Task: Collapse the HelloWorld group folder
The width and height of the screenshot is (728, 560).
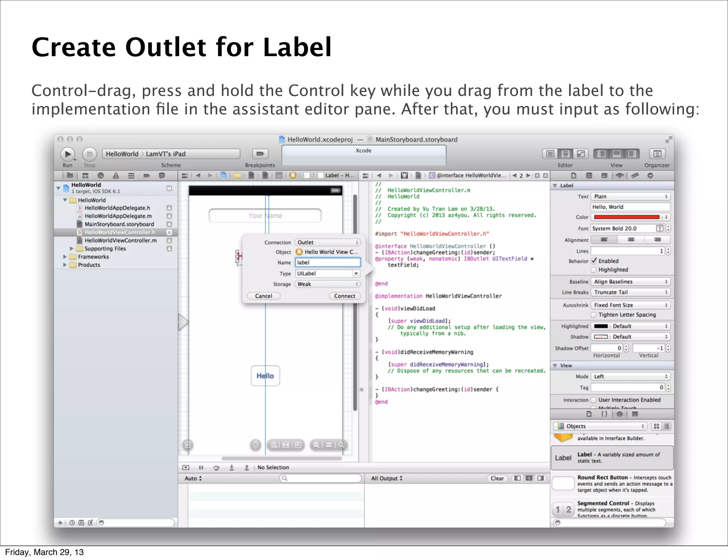Action: tap(65, 200)
